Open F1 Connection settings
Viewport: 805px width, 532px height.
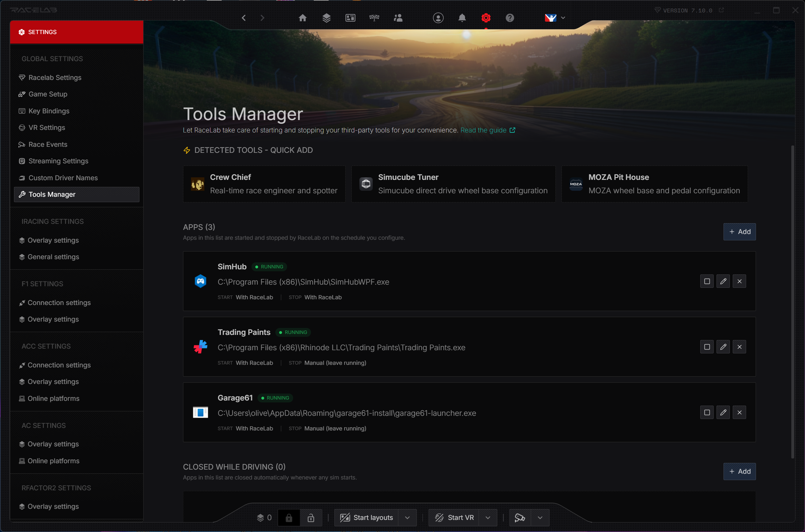77,303
